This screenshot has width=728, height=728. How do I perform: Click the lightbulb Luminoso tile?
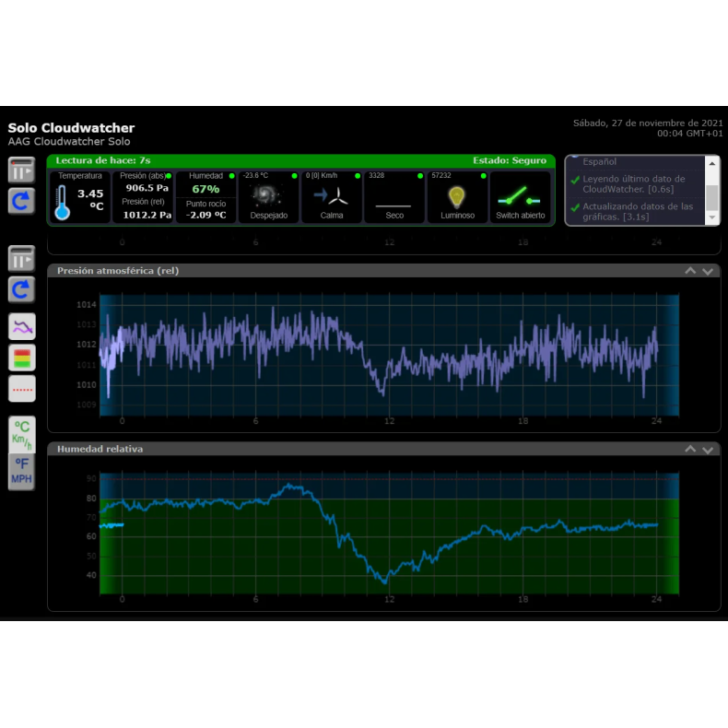(457, 196)
